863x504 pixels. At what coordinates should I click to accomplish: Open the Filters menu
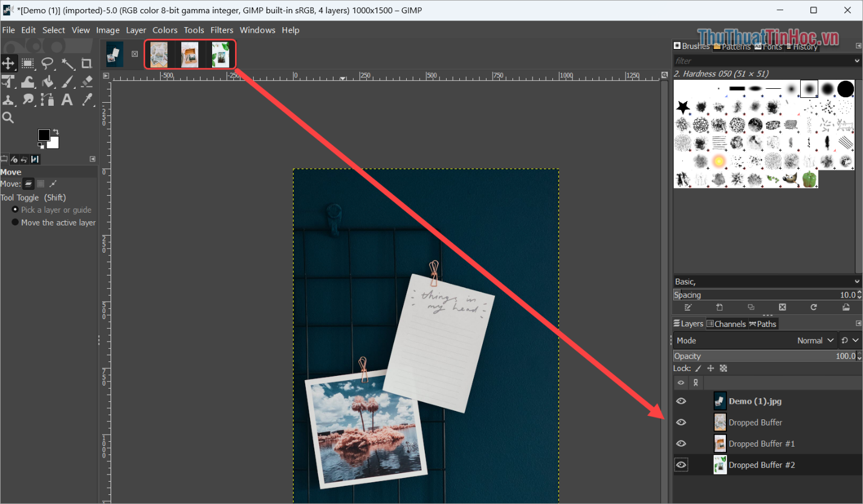[222, 30]
